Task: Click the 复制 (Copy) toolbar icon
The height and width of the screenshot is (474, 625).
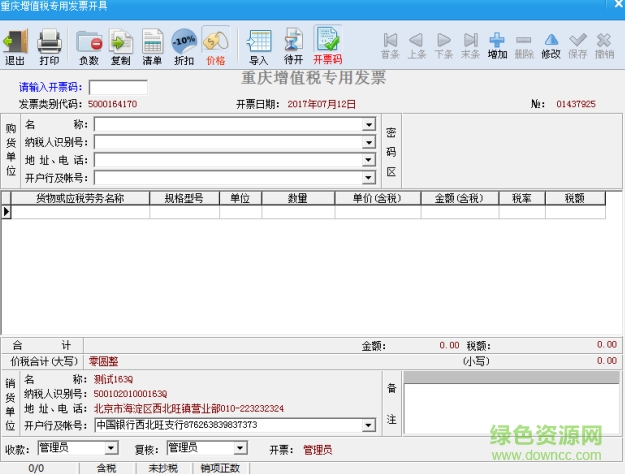Action: (121, 43)
